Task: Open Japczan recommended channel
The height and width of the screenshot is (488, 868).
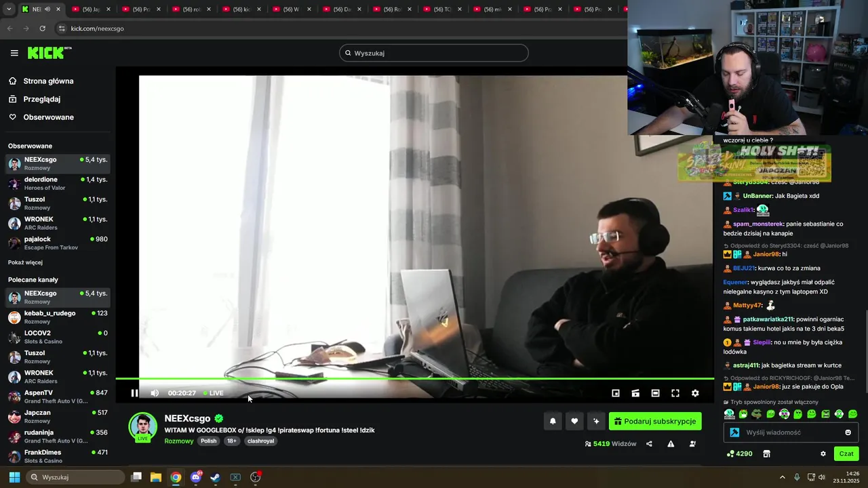Action: tap(58, 416)
